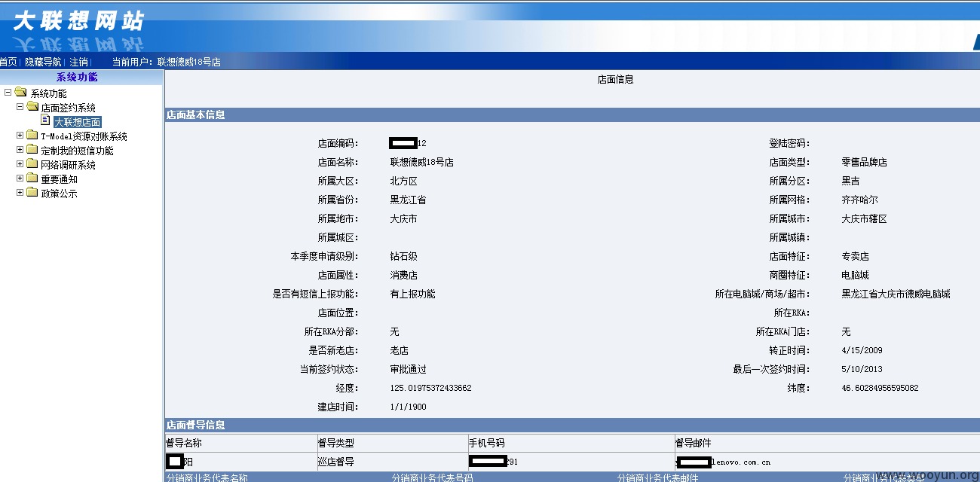Click the 审批通过 signing status value
980x482 pixels.
[408, 369]
